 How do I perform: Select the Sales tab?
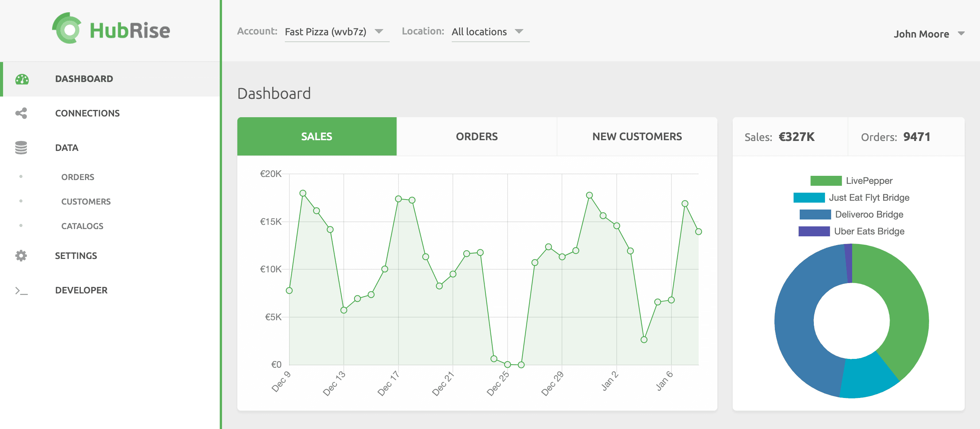tap(317, 136)
